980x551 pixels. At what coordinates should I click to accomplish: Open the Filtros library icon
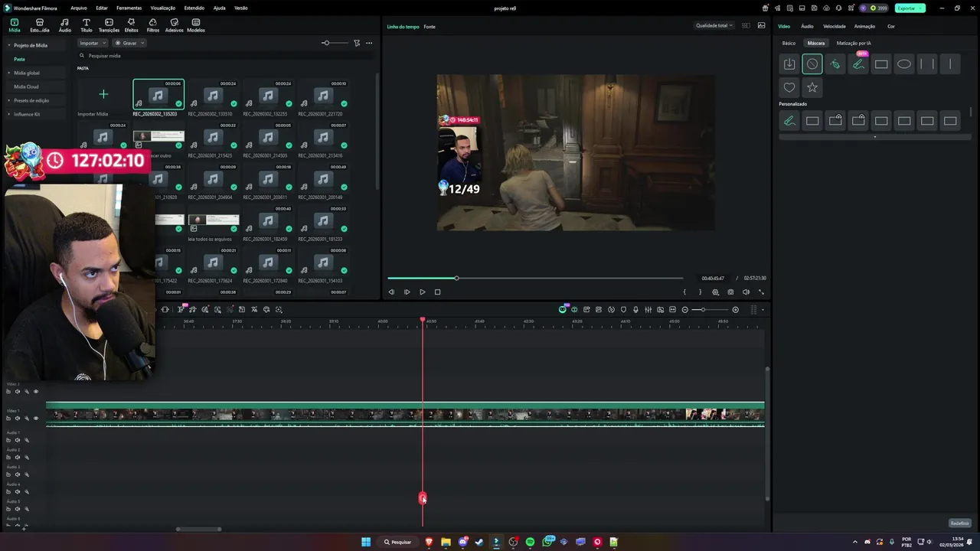[152, 25]
